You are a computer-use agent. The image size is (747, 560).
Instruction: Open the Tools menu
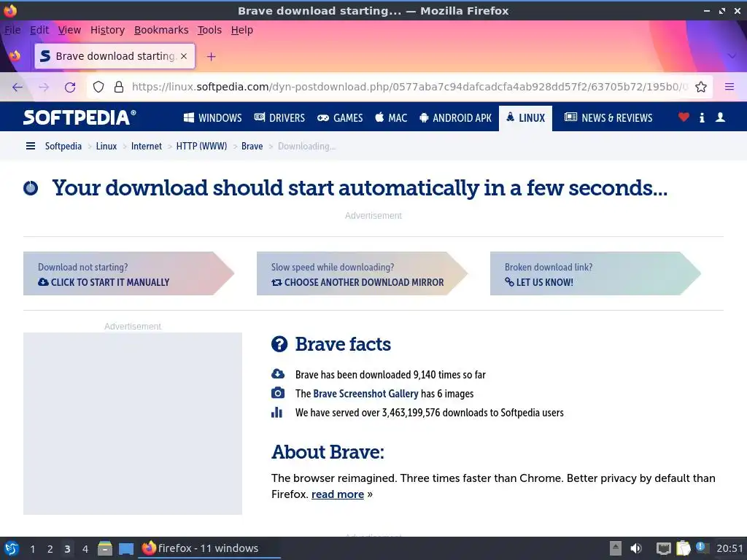coord(209,30)
